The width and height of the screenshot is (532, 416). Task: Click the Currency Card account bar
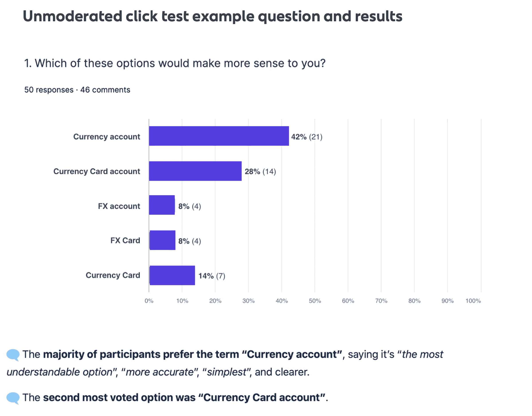coord(195,171)
